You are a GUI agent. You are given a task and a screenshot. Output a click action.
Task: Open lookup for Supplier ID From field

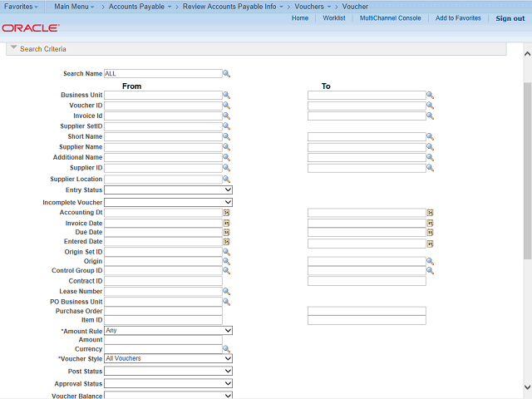(226, 168)
